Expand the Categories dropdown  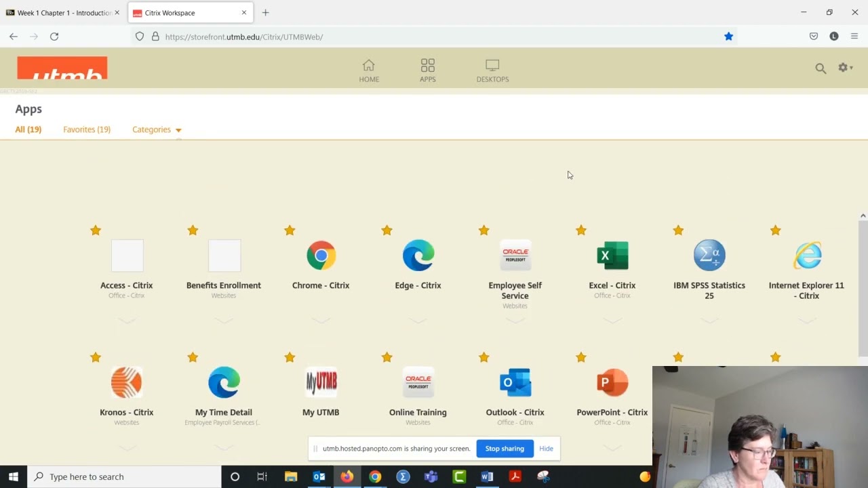tap(157, 129)
